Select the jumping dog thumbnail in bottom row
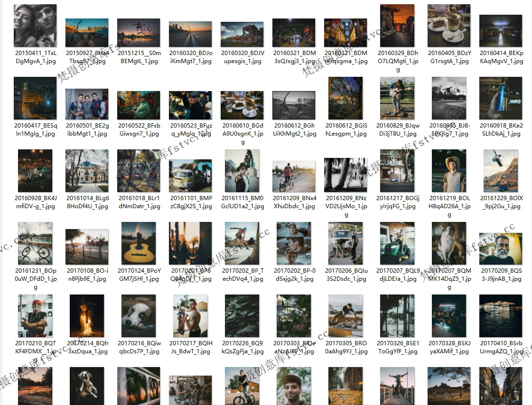 [87, 386]
